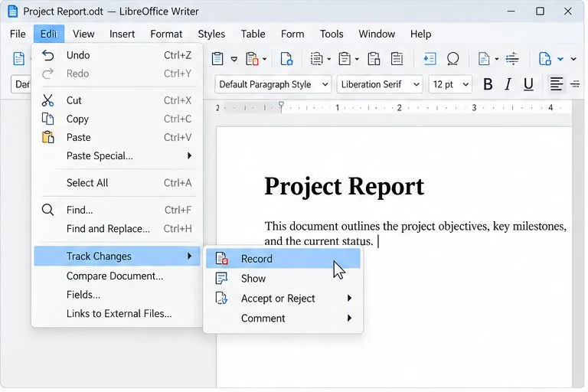Open the Tools menu
Viewport: 588px width, 392px height.
coord(331,34)
